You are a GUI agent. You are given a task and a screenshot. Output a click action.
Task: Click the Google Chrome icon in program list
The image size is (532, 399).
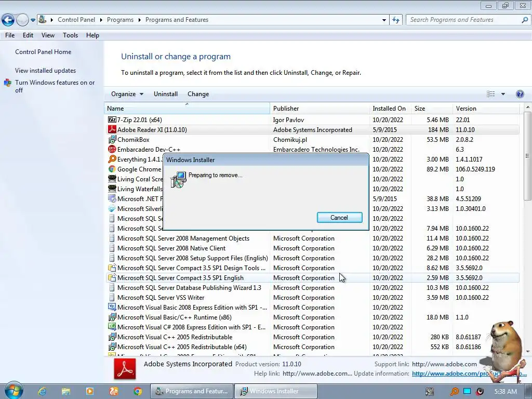point(112,169)
